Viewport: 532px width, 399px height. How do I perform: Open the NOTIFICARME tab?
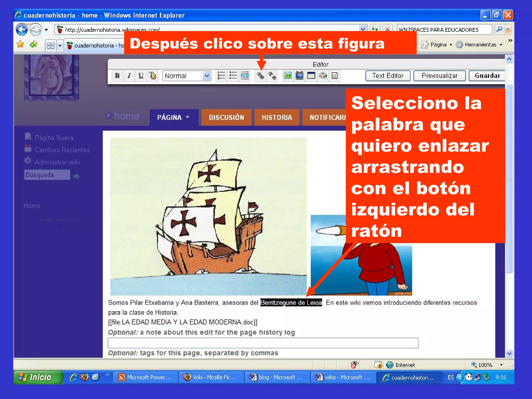coord(324,117)
